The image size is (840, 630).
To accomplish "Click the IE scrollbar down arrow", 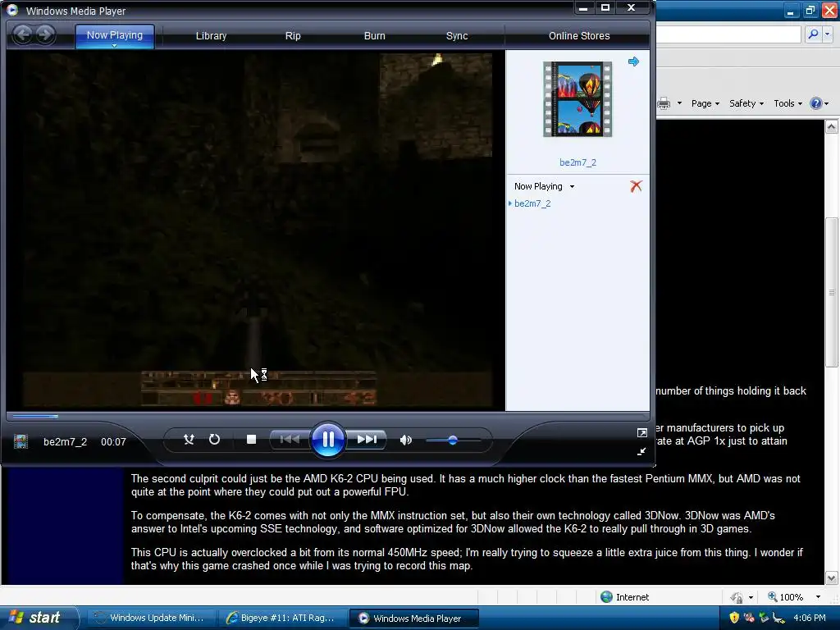I will click(832, 578).
